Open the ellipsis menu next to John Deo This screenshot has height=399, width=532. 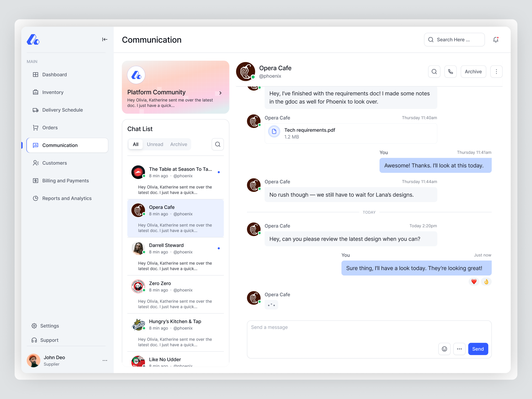[105, 360]
